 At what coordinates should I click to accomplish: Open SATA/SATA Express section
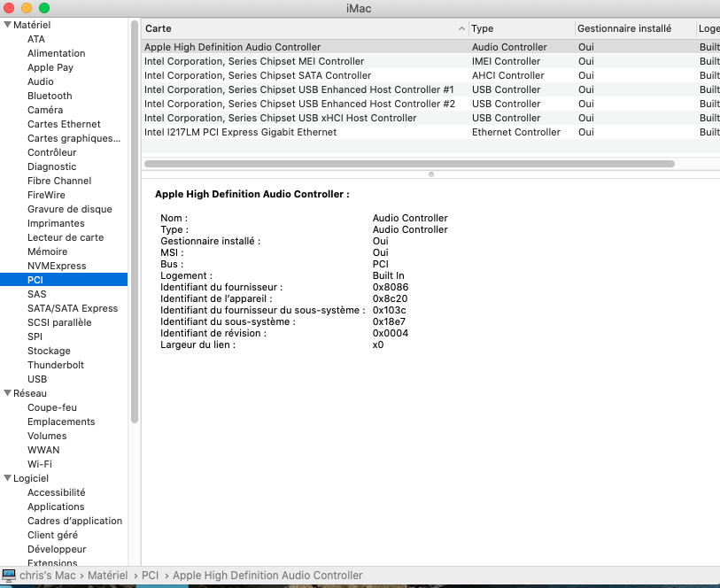tap(73, 308)
